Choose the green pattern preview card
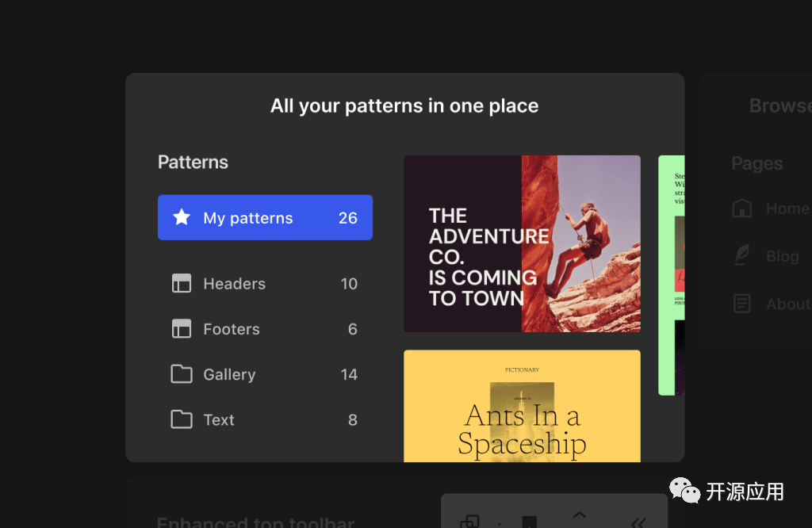Screen dimensions: 812x528 click(671, 274)
